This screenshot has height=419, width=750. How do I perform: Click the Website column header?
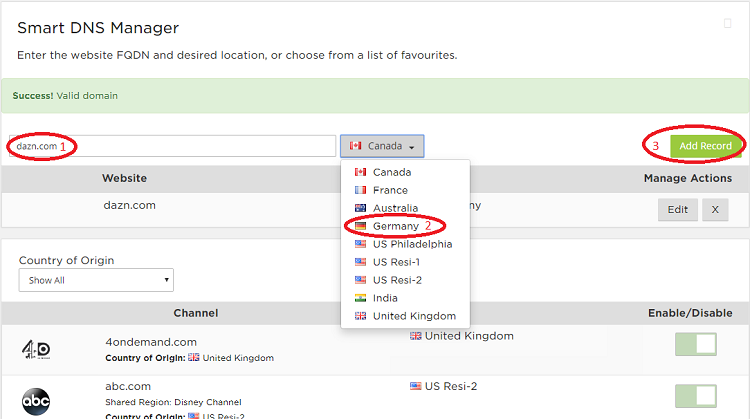coord(124,178)
